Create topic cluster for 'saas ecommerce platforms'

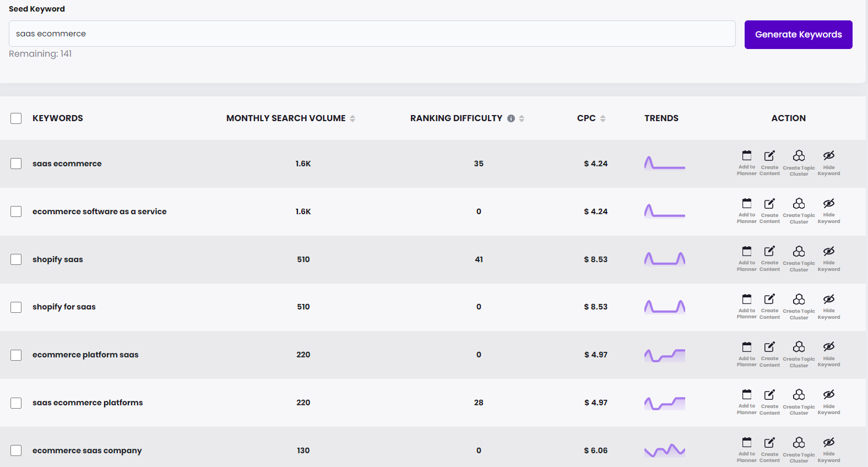[x=799, y=402]
